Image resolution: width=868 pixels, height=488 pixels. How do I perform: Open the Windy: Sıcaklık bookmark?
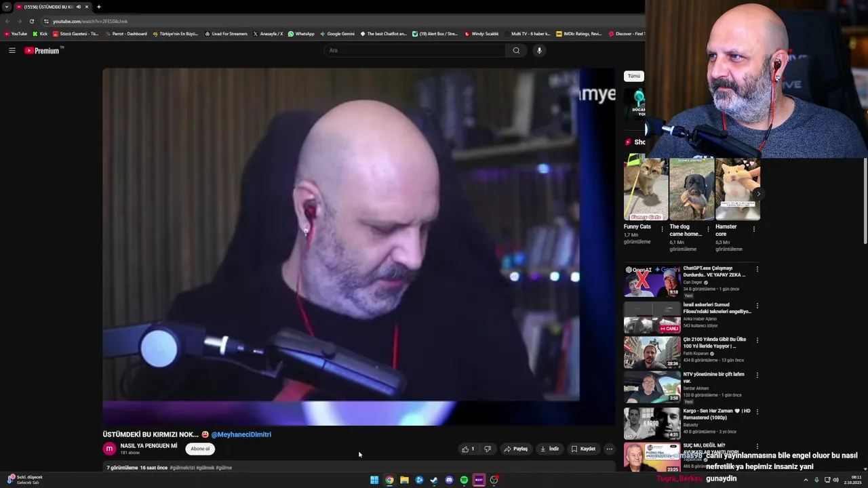coord(481,34)
